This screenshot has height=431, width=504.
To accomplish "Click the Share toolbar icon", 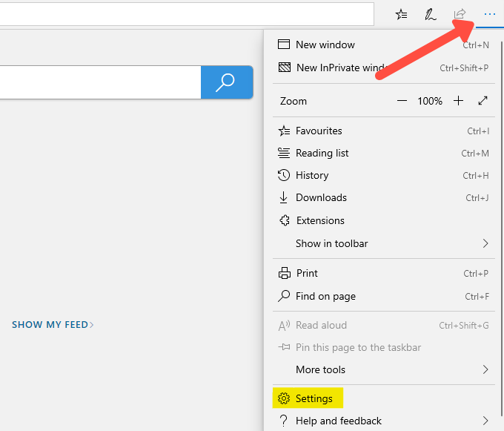I will tap(460, 14).
